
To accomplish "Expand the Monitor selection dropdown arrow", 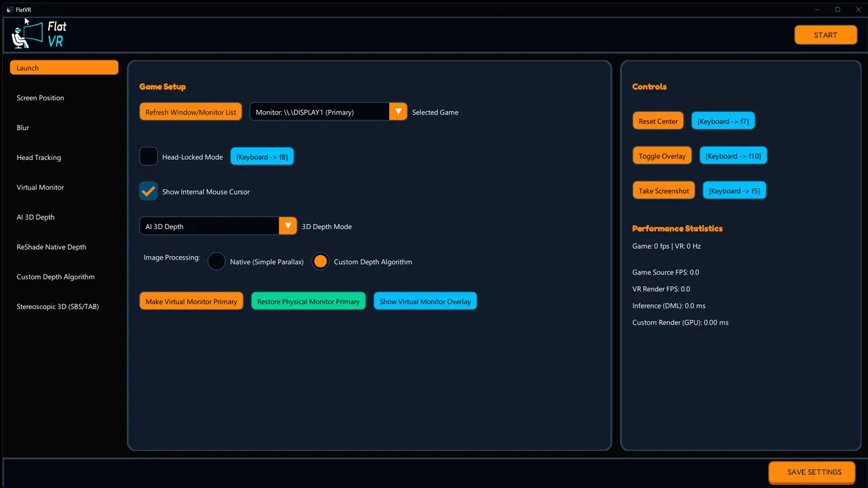I will click(x=398, y=112).
